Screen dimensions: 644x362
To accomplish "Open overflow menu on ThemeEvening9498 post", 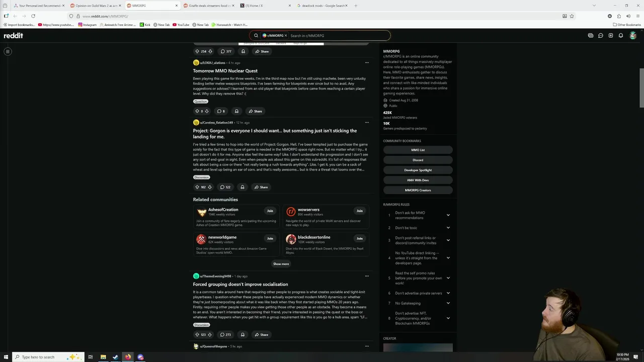I will tap(367, 276).
